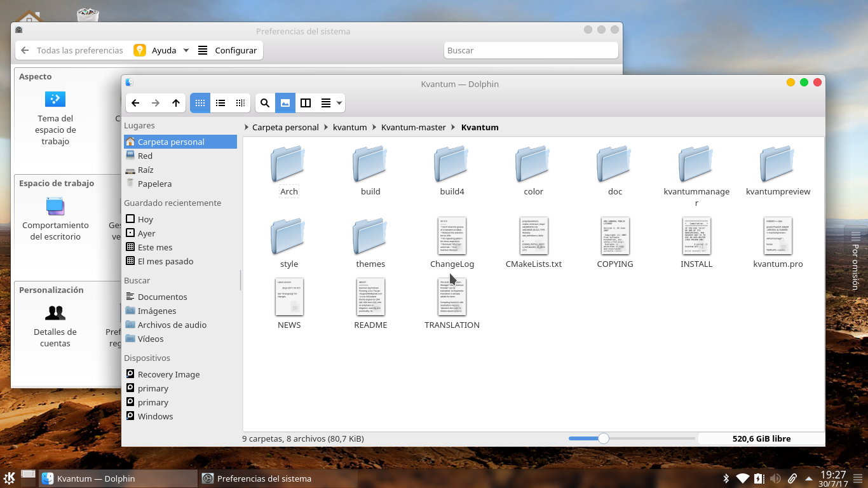This screenshot has height=488, width=868.
Task: Open the KDE application launcher
Action: (x=10, y=478)
